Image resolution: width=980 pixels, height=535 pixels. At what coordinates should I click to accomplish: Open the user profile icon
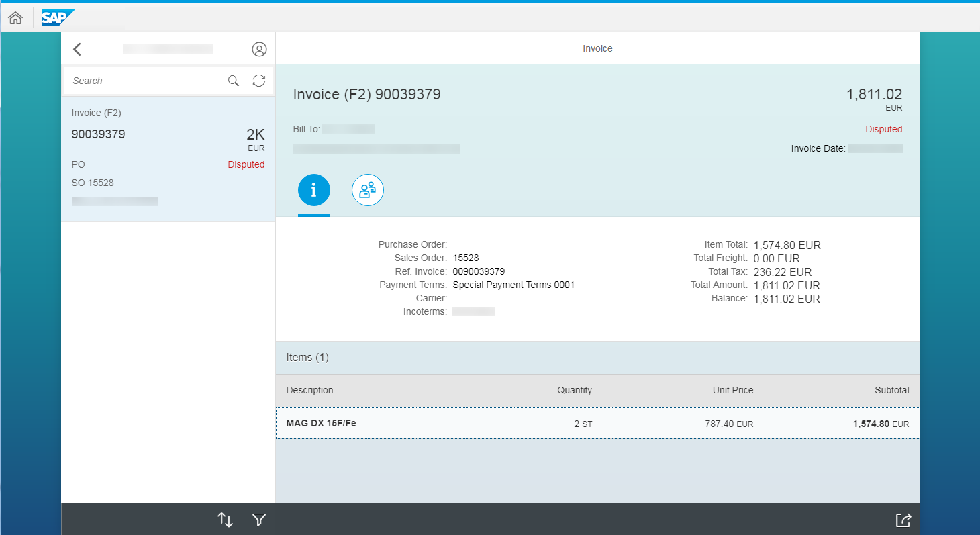[259, 49]
